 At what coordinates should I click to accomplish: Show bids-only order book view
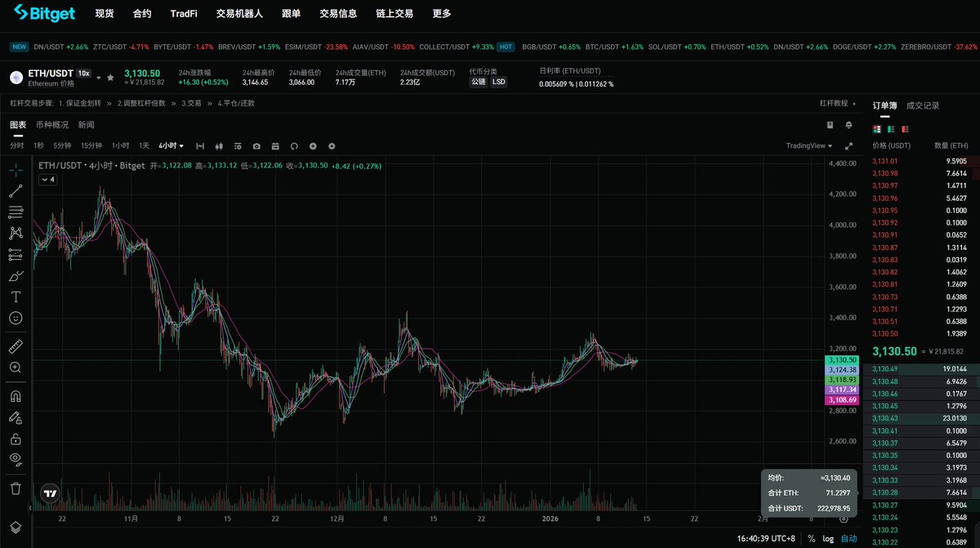(891, 129)
